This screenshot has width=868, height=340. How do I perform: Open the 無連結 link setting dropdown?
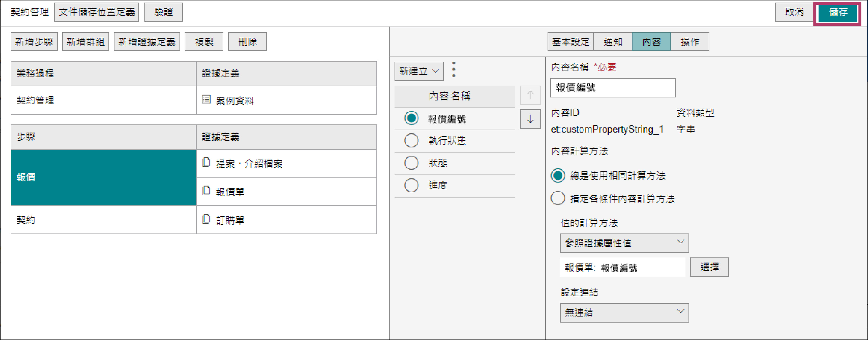(x=624, y=312)
